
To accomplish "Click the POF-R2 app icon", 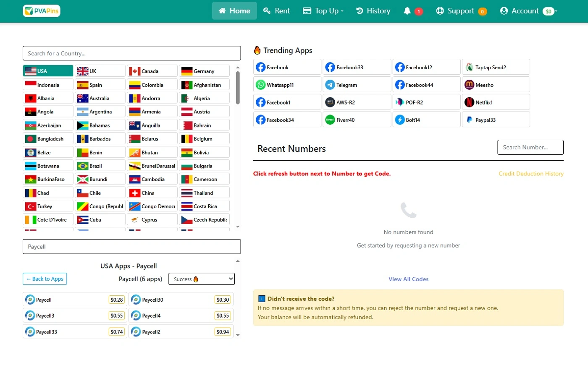I will [399, 102].
